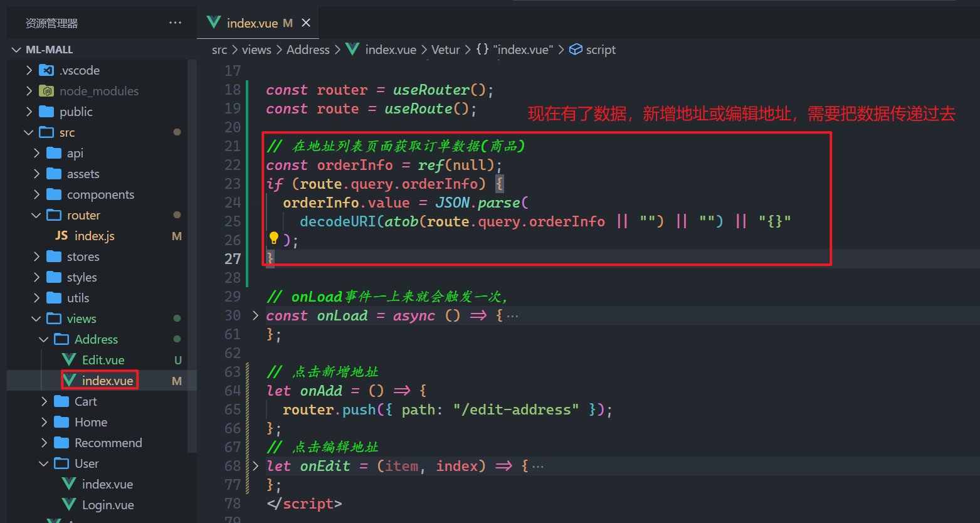Click the Vue icon of Edit.vue
Viewport: 980px width, 523px height.
click(69, 360)
